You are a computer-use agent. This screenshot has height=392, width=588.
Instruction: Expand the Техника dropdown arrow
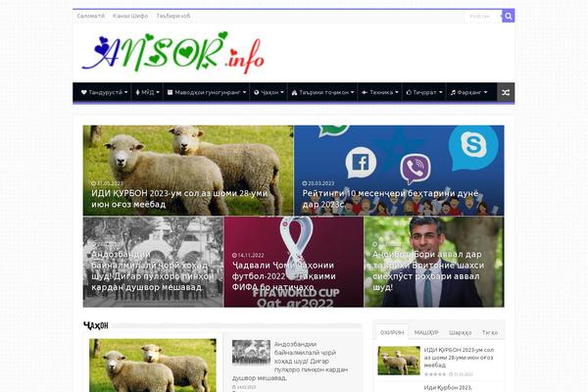[397, 92]
